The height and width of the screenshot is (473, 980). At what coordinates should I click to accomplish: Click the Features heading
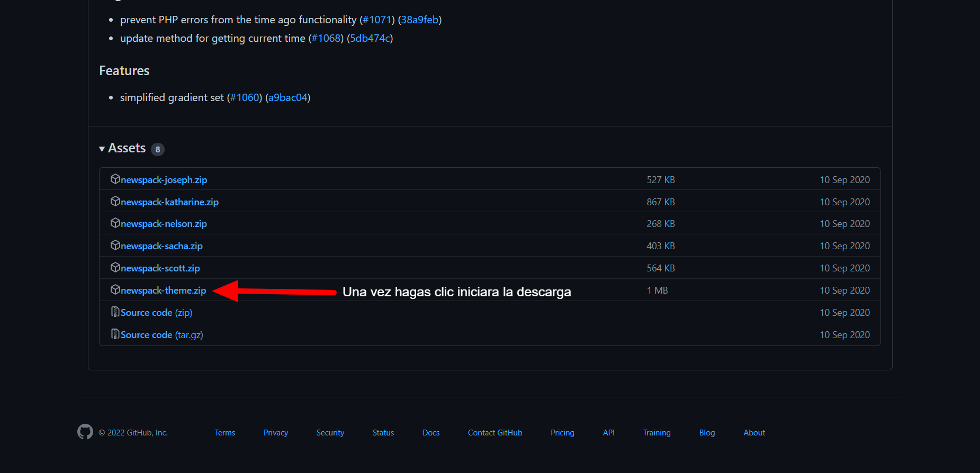124,71
